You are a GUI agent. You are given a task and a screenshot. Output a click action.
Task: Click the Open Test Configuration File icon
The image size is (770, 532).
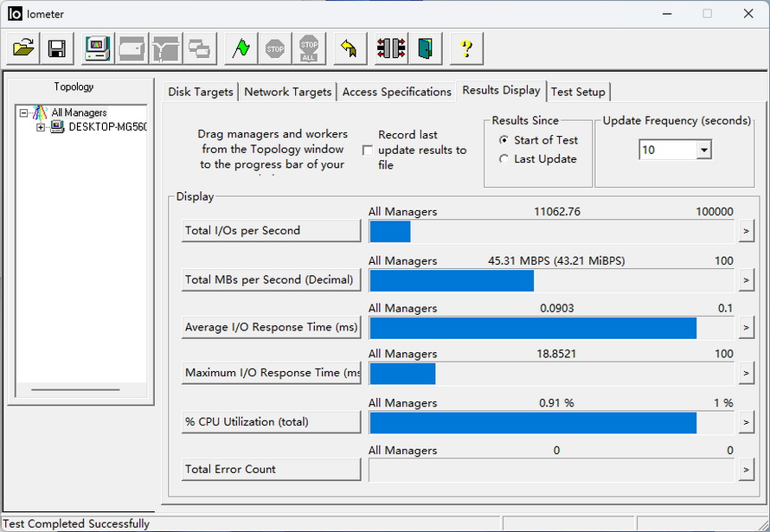[x=24, y=48]
